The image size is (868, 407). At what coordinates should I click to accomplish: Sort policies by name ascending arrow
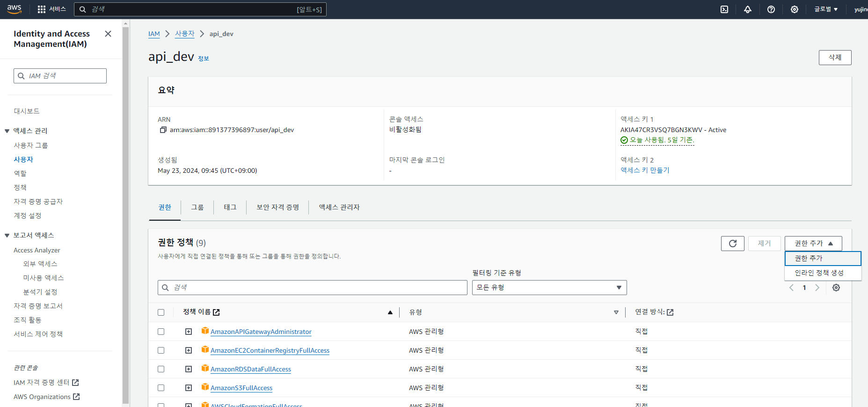coord(390,312)
